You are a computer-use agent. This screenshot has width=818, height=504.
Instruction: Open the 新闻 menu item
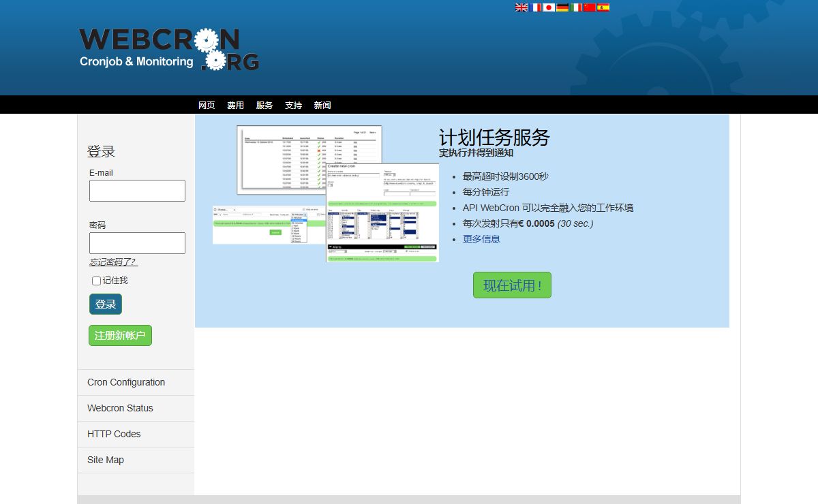(x=322, y=106)
